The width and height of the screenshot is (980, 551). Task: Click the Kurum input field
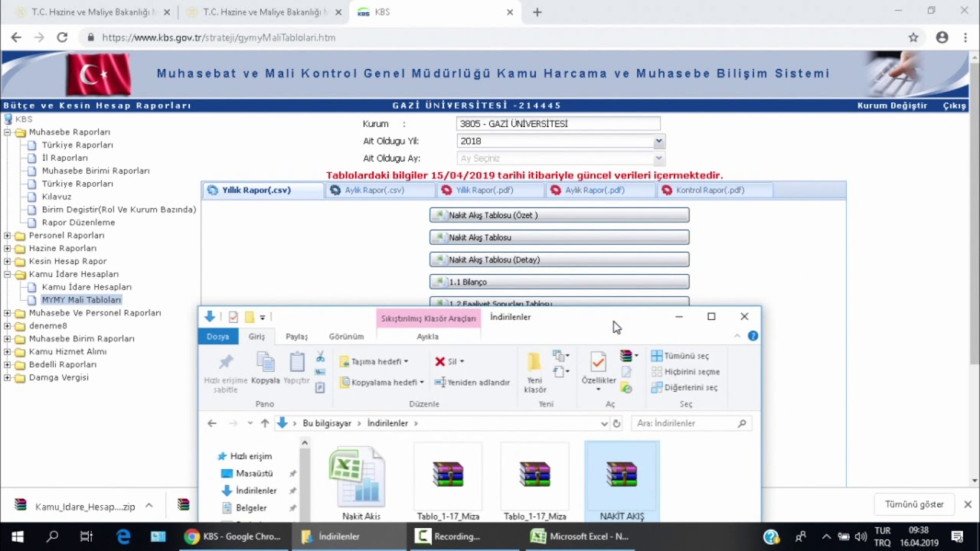(558, 124)
